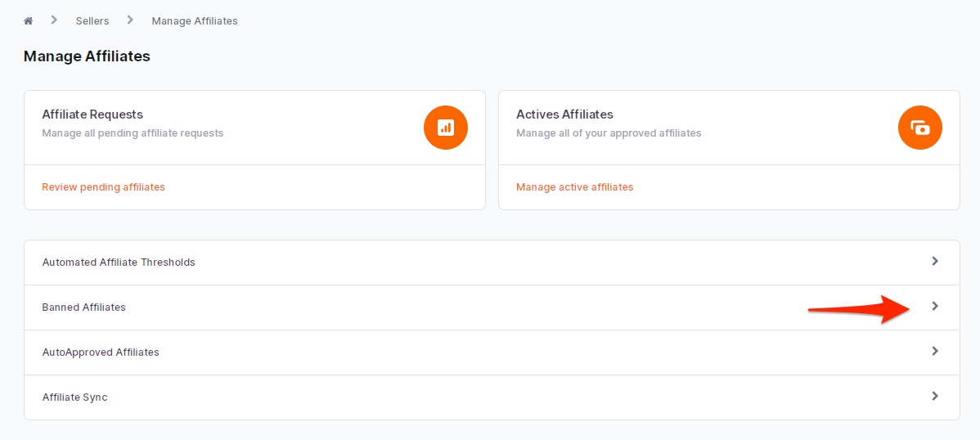
Task: Open Manage Affiliates breadcrumb entry
Action: [x=195, y=21]
